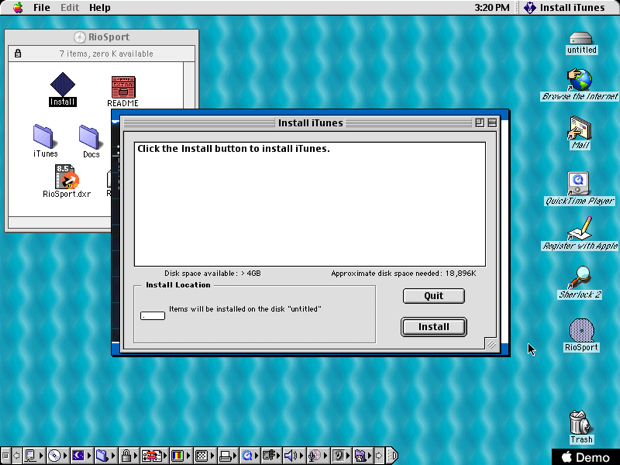Select the iTunes folder in RioSport window
Screen dimensions: 620x465
(x=45, y=141)
